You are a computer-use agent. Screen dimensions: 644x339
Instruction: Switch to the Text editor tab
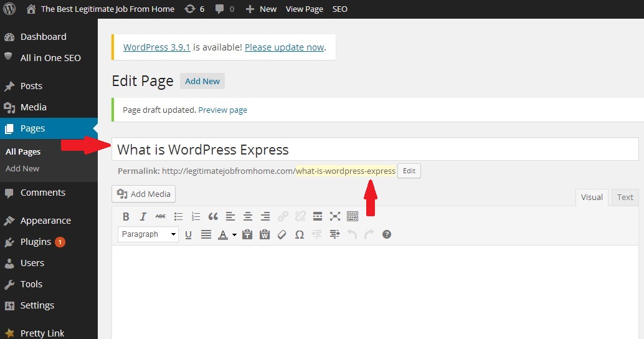(x=625, y=198)
